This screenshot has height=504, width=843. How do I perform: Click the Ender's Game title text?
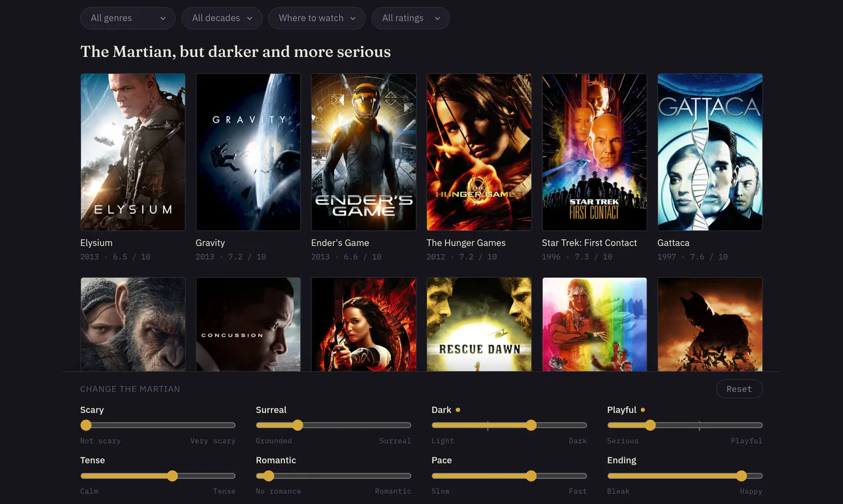tap(340, 243)
